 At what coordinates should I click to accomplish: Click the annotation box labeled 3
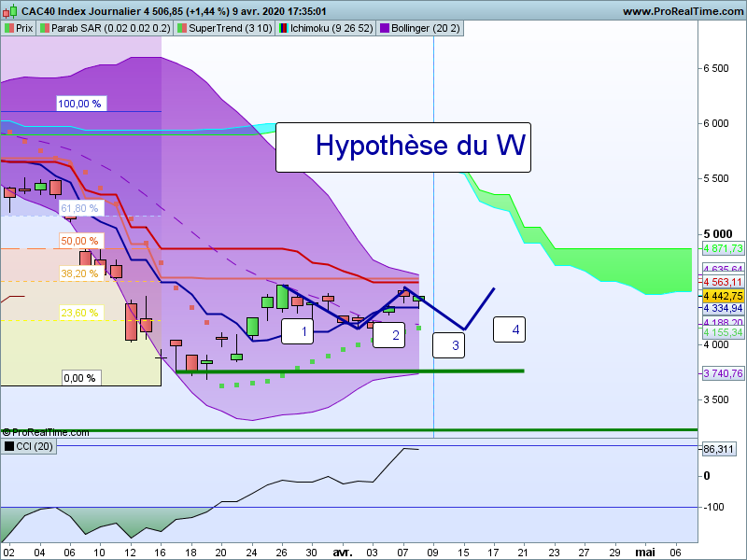pos(448,345)
